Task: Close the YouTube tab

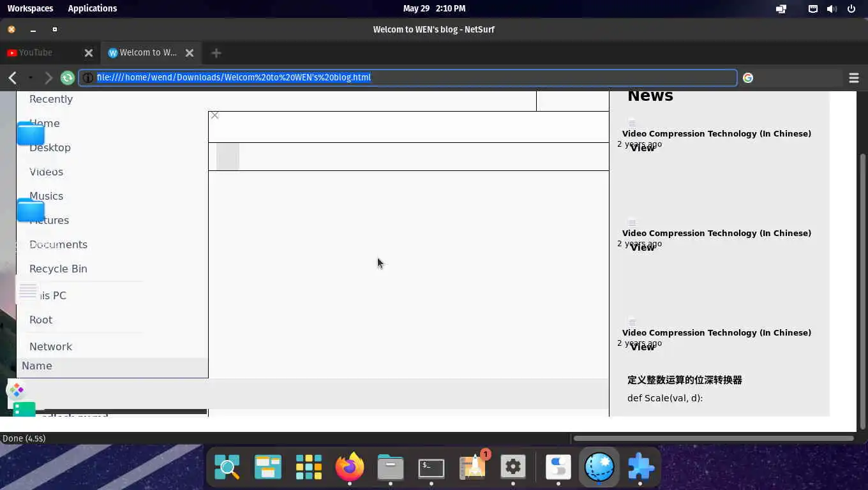Action: [x=89, y=53]
